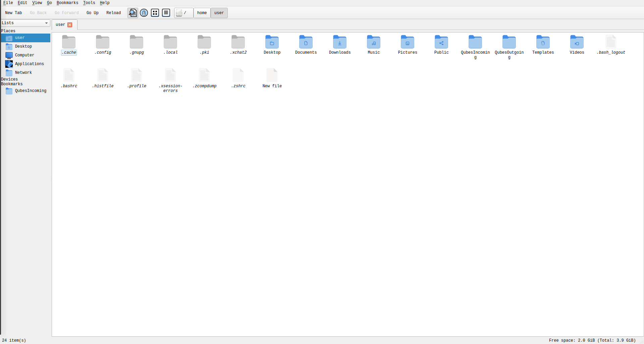This screenshot has height=344, width=644.
Task: Click the QubesIncoming bookmark in sidebar
Action: (31, 91)
